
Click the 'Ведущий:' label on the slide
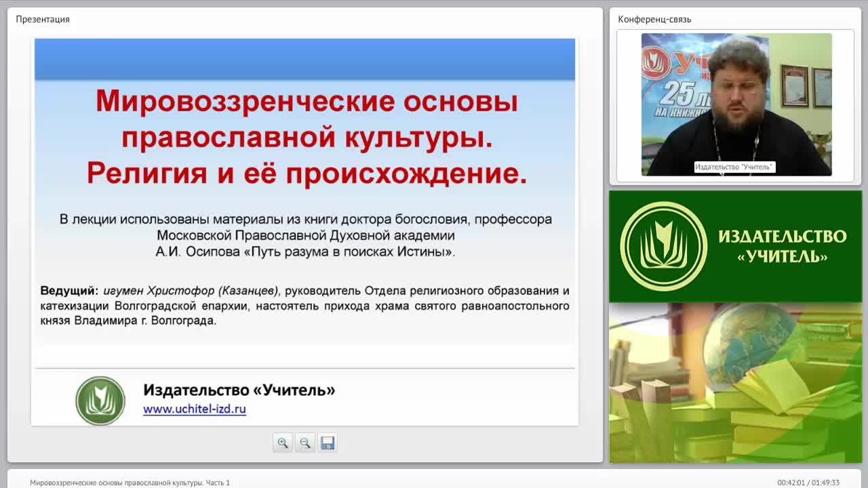69,291
